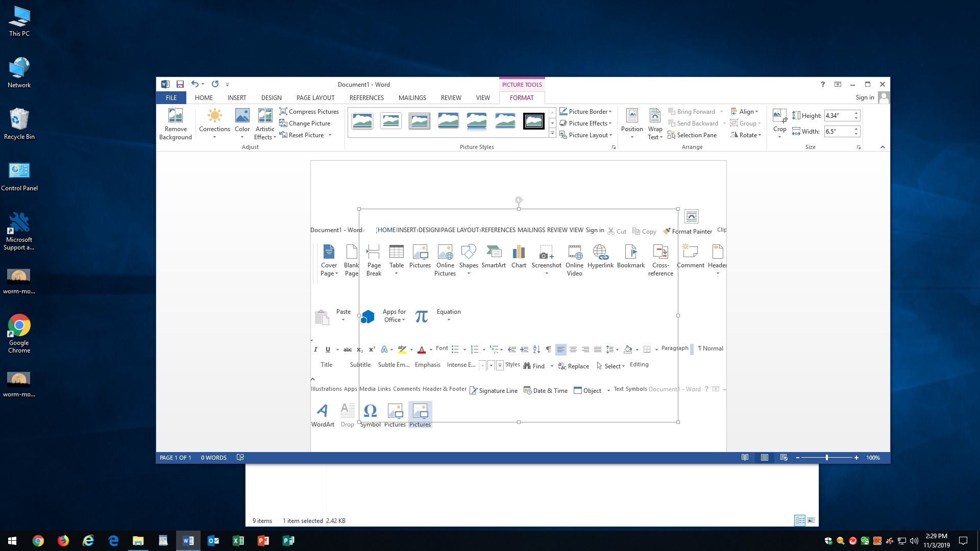The image size is (980, 551).
Task: Click the Position icon
Action: pos(632,122)
